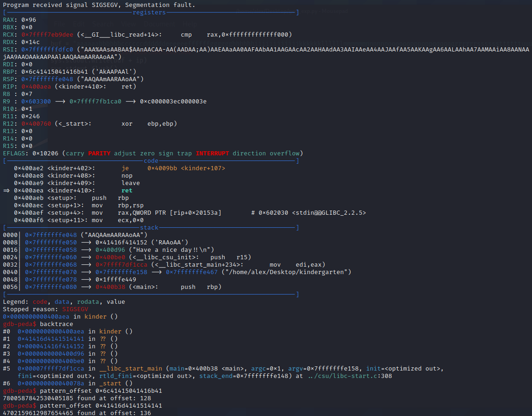Click __libc_start_main in backtrace frame #5

pyautogui.click(x=131, y=369)
